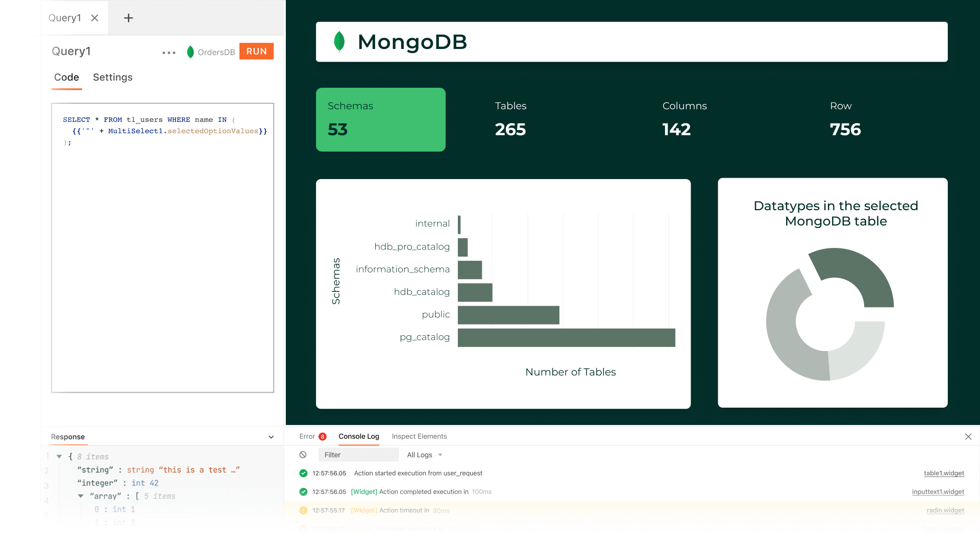Screen dimensions: 980x551
Task: Click the yellow warning icon on the Action timeout entry
Action: coord(303,510)
